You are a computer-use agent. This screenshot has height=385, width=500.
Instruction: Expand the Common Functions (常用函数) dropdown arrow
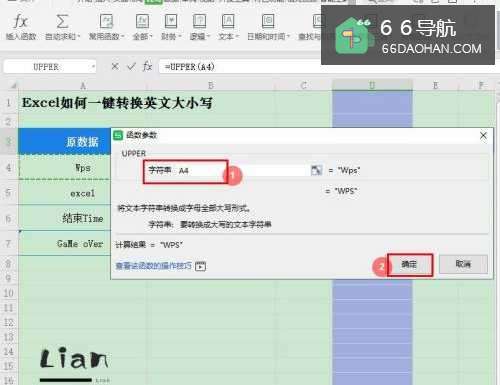pyautogui.click(x=122, y=36)
